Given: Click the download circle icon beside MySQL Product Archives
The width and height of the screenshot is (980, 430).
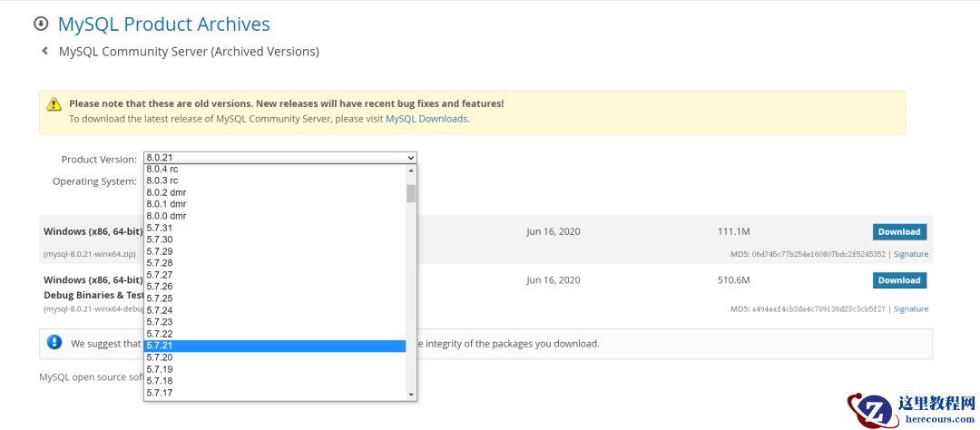Looking at the screenshot, I should (x=41, y=24).
